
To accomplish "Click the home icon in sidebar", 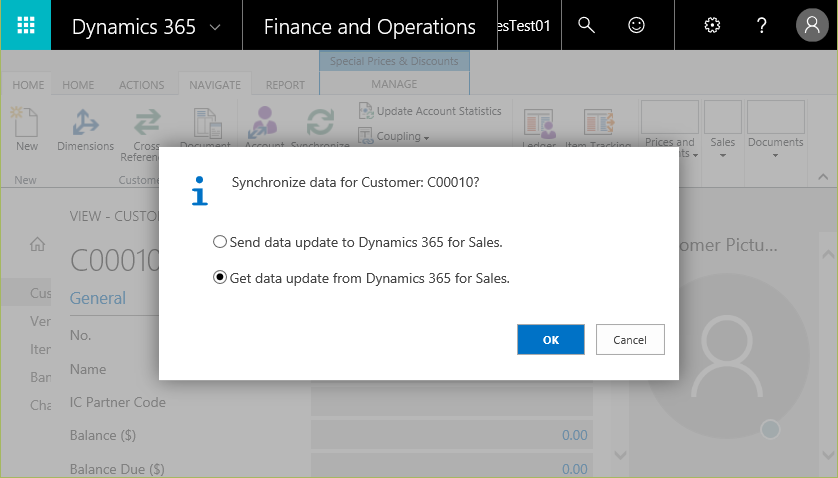I will [x=37, y=244].
